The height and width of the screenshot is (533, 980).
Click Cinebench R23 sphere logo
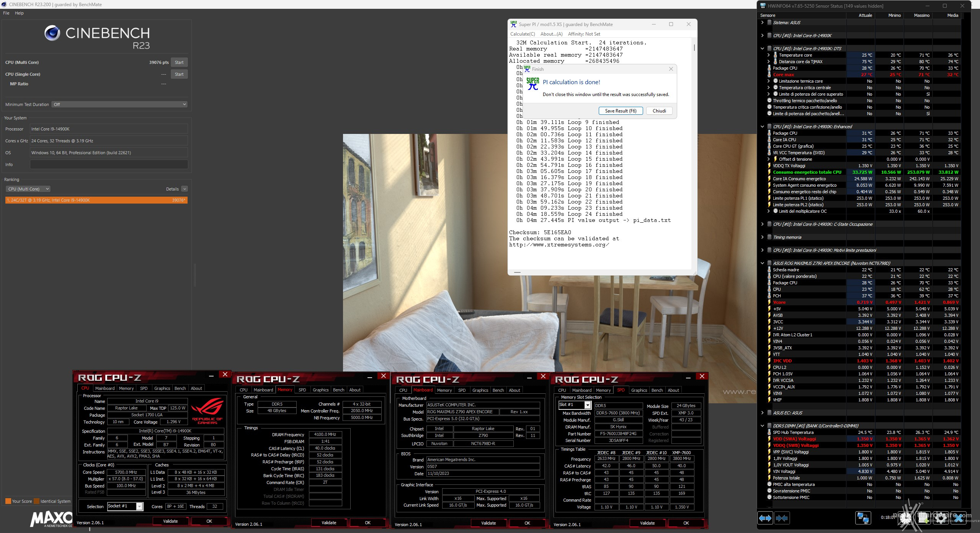click(52, 33)
